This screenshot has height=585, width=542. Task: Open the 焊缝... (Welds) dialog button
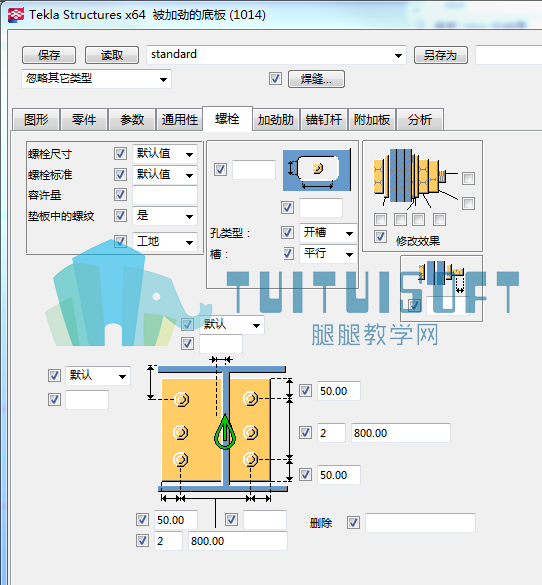(316, 79)
